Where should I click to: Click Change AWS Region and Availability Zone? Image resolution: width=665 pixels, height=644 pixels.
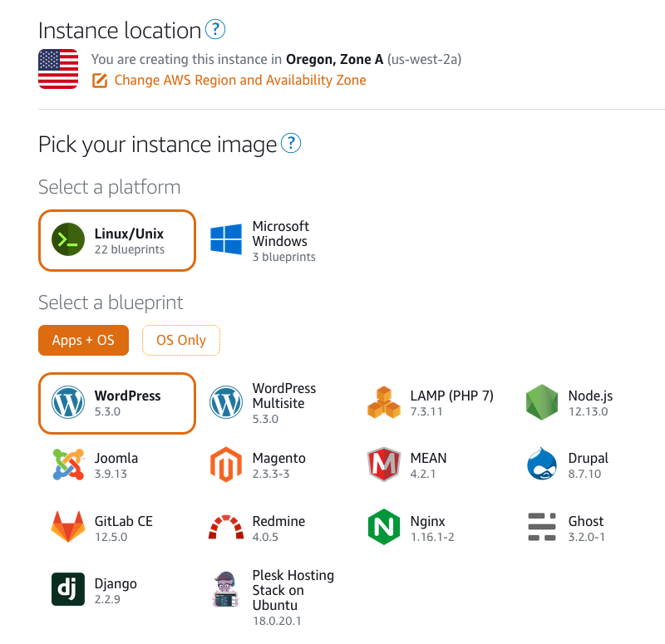click(x=240, y=80)
